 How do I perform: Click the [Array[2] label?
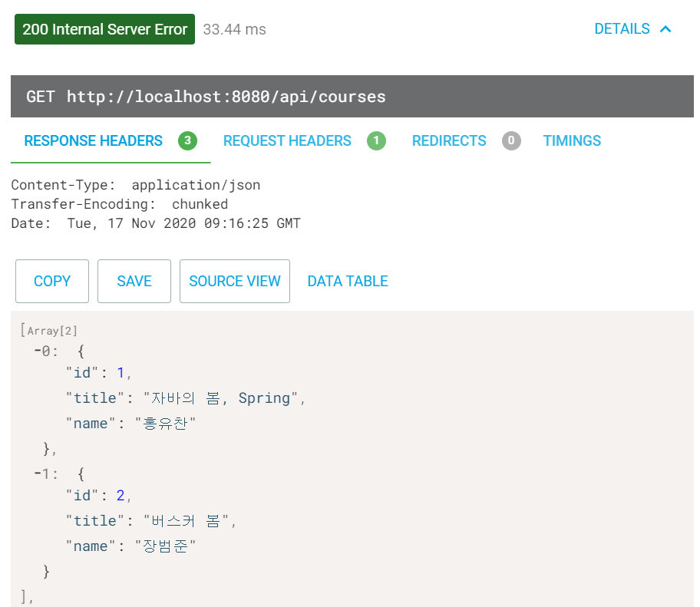(x=48, y=331)
